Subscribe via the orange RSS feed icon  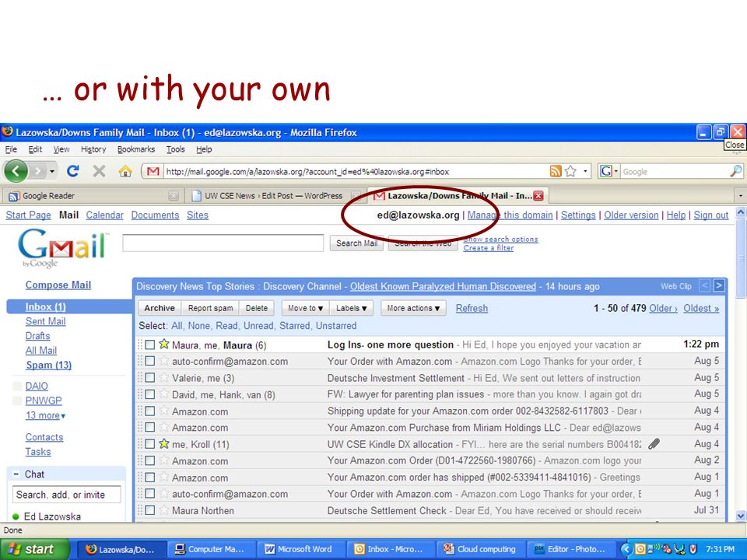pyautogui.click(x=556, y=171)
